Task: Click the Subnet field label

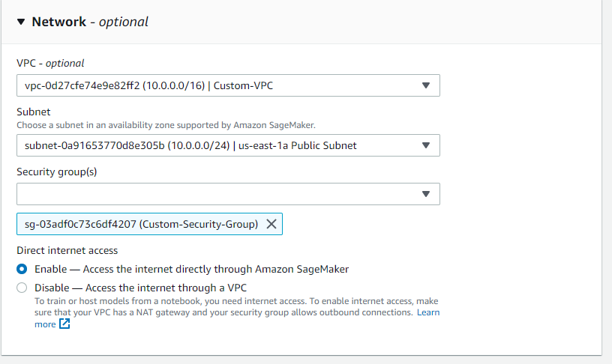Action: point(34,112)
